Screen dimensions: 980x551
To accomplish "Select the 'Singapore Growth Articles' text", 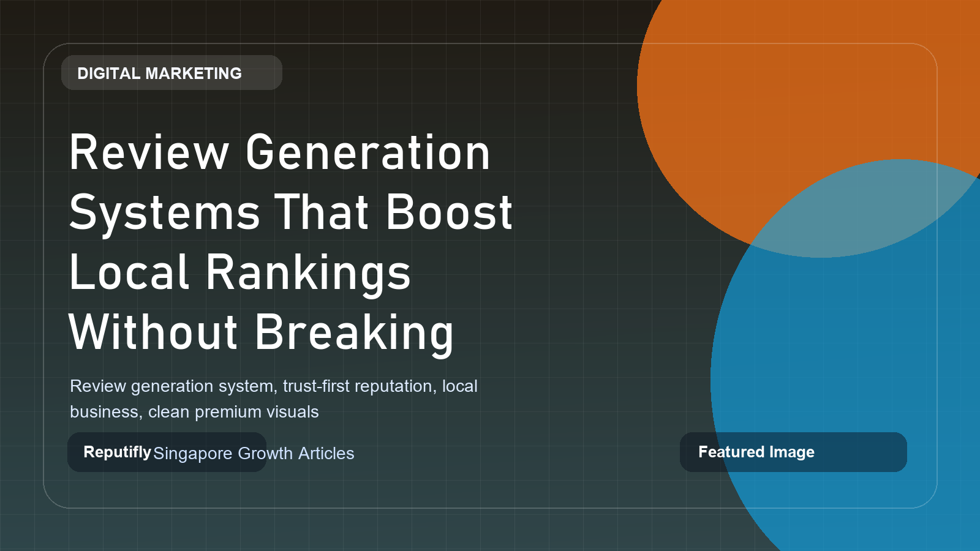I will [254, 454].
